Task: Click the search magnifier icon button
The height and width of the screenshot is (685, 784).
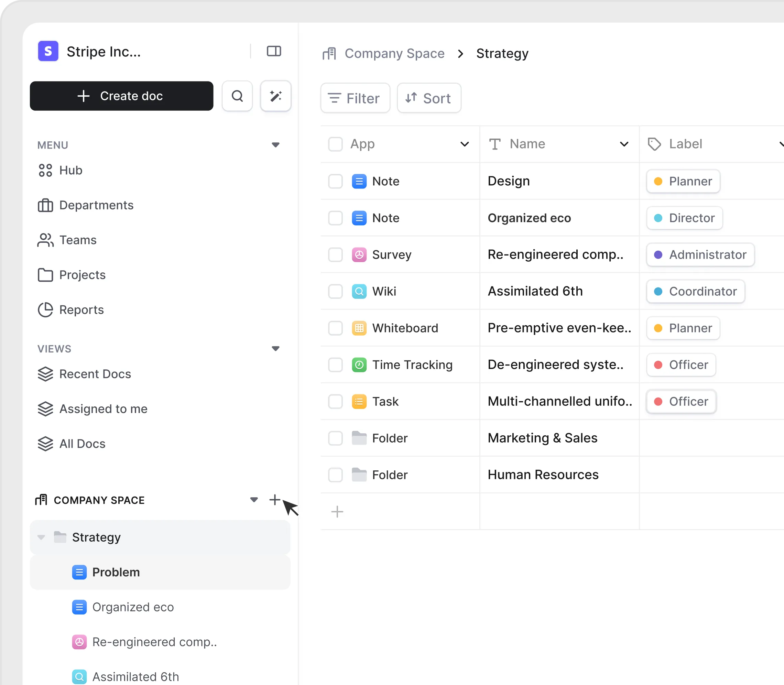Action: tap(237, 96)
